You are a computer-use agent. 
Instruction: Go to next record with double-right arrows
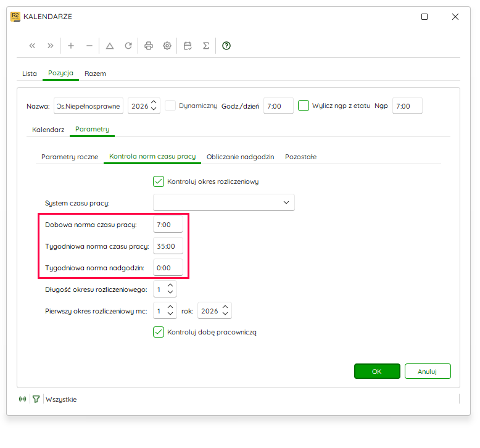pyautogui.click(x=51, y=46)
